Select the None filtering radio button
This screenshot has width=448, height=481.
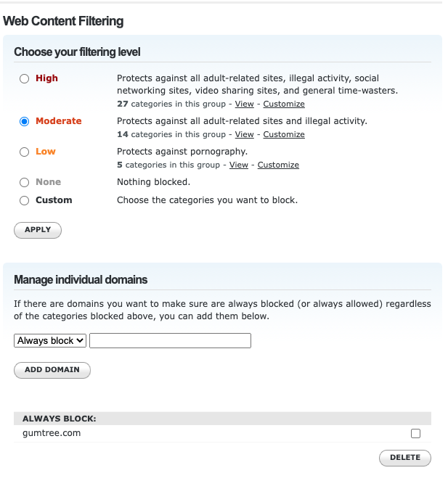pos(25,182)
